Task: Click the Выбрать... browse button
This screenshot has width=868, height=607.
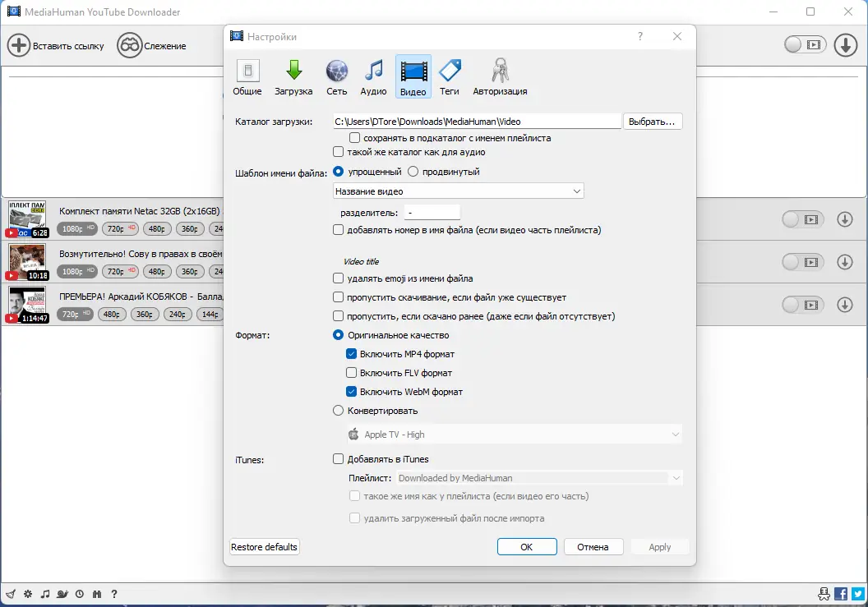Action: click(x=652, y=122)
